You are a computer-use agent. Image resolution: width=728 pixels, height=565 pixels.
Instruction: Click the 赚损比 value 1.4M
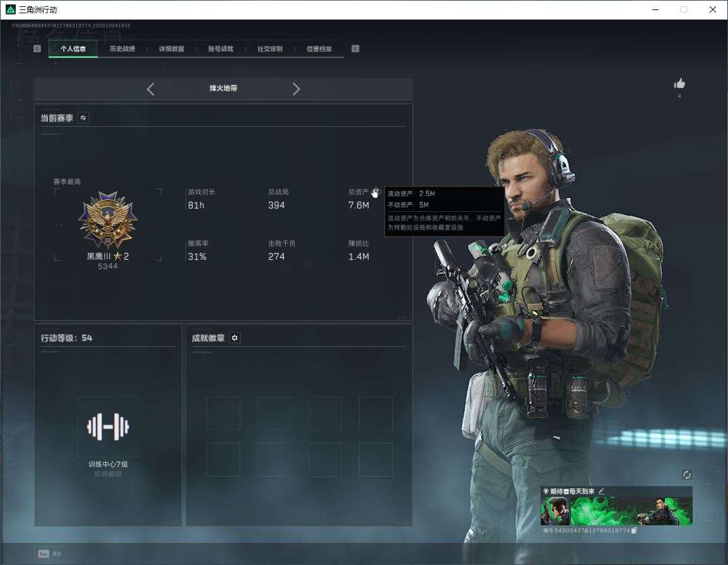click(358, 256)
